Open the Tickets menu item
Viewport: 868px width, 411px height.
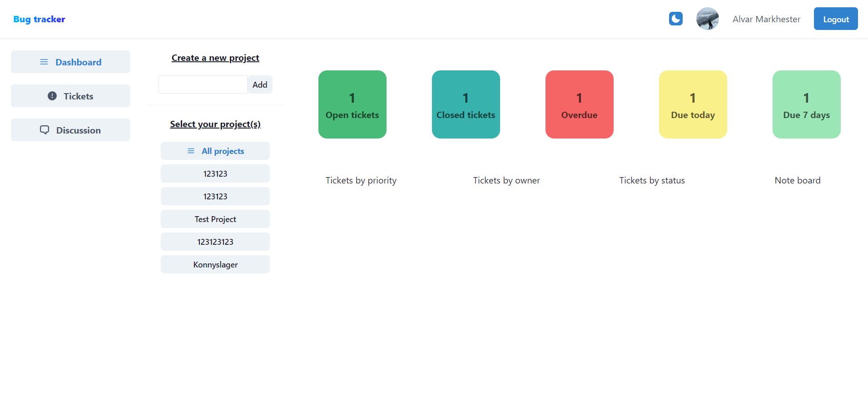[x=70, y=96]
